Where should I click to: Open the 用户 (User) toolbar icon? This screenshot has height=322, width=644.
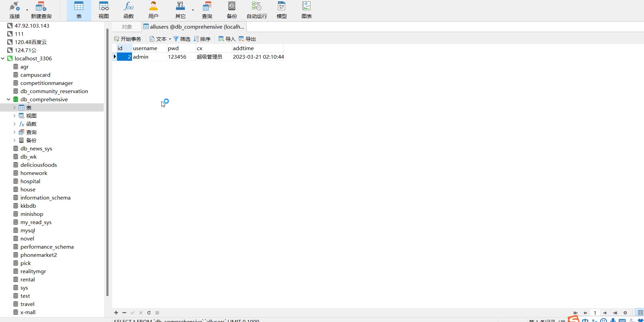click(153, 10)
